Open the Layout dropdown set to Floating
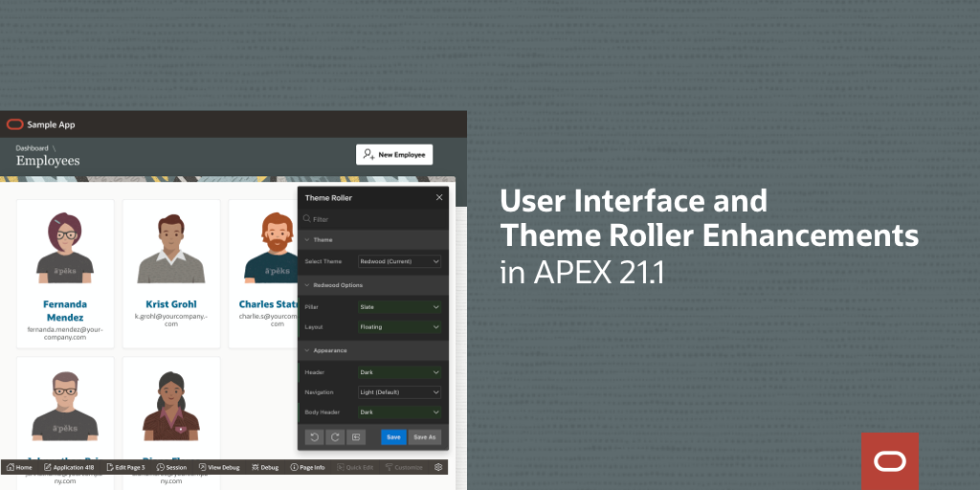 click(400, 327)
